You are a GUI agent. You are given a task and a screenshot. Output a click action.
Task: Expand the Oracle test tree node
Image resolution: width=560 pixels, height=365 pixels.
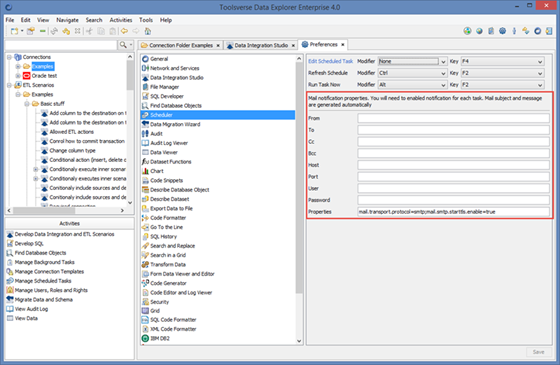click(x=18, y=76)
